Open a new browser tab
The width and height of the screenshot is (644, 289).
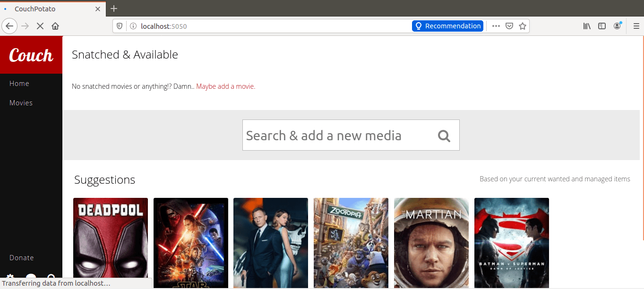pyautogui.click(x=114, y=8)
